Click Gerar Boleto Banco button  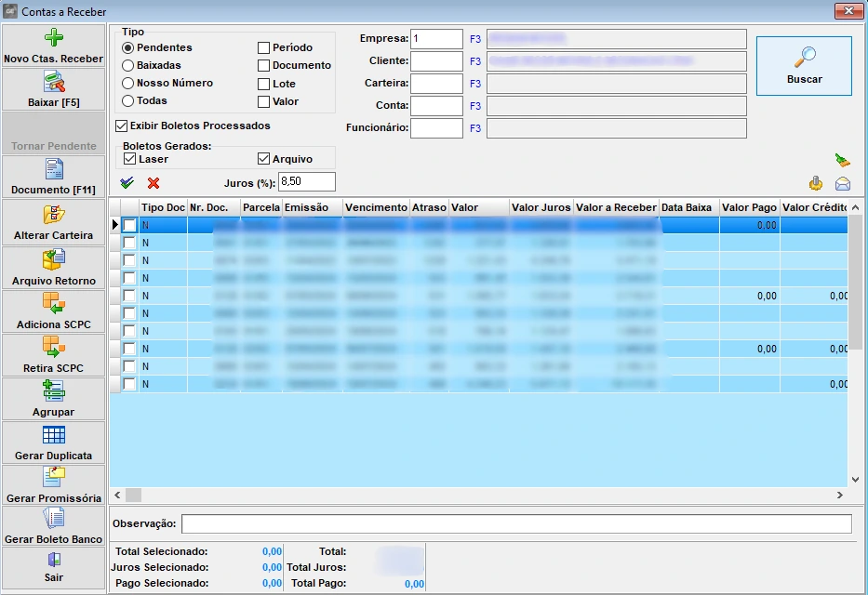54,526
